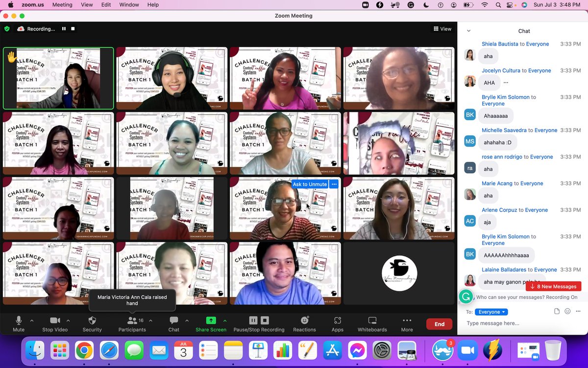This screenshot has width=588, height=368.
Task: Stop Video camera button
Action: (55, 324)
